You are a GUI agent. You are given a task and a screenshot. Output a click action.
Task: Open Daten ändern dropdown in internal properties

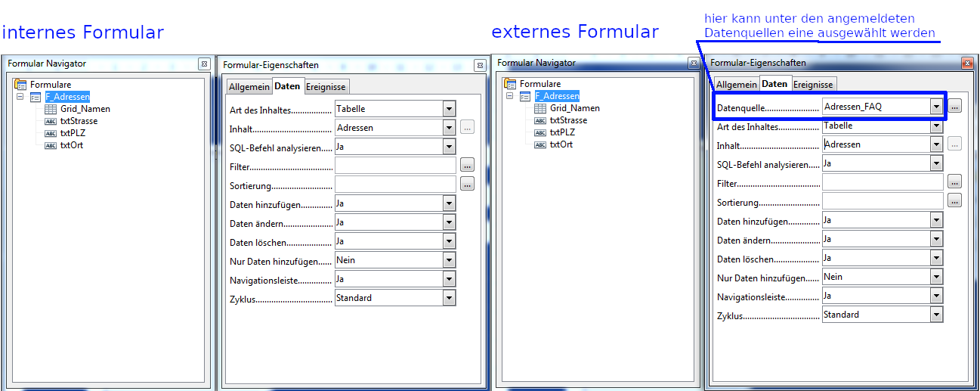449,222
